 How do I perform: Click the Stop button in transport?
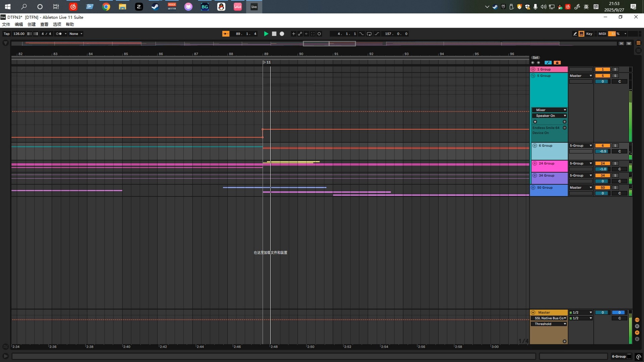(x=274, y=34)
